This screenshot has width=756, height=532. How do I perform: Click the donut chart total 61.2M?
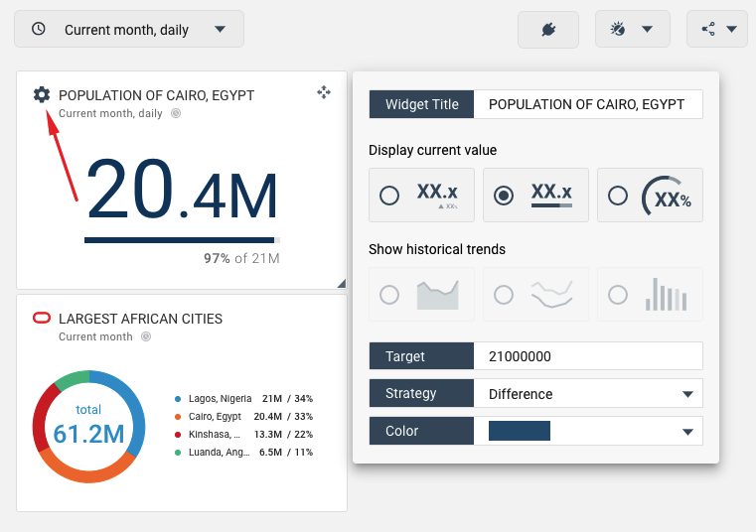click(88, 434)
